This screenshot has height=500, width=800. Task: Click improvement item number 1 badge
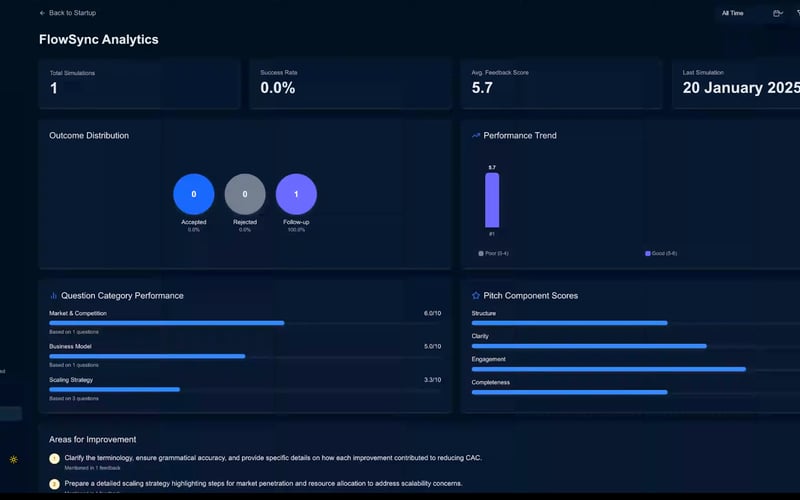point(55,458)
